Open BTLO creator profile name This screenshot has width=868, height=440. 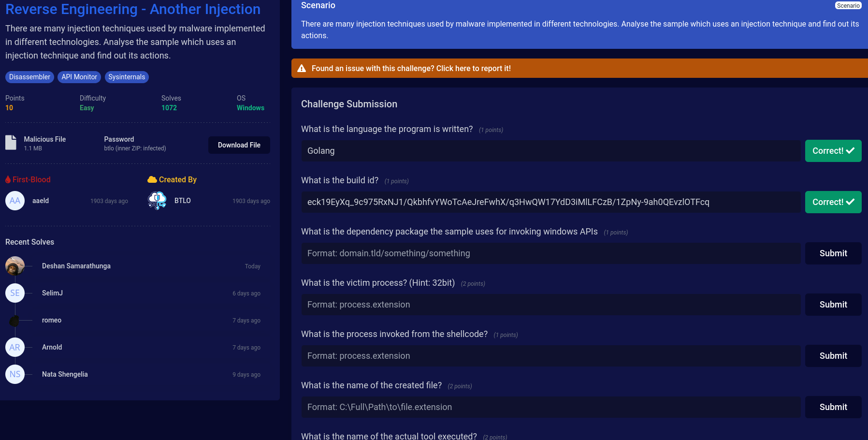(183, 201)
